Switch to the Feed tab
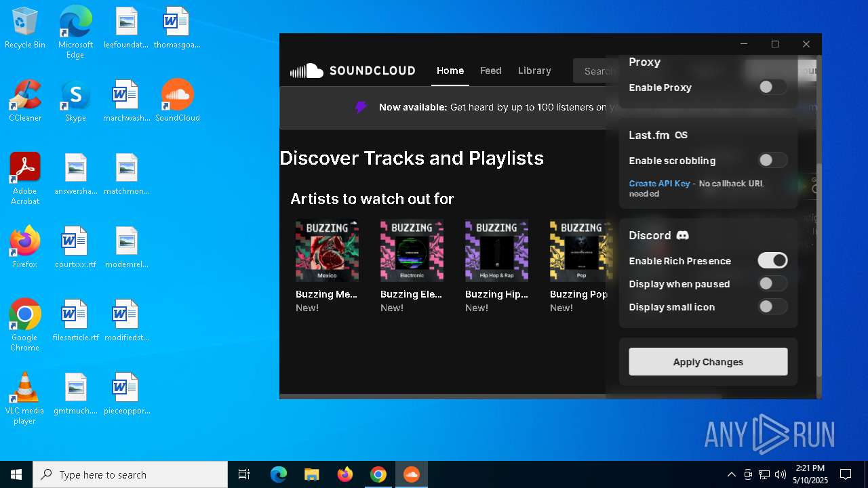 pyautogui.click(x=491, y=70)
